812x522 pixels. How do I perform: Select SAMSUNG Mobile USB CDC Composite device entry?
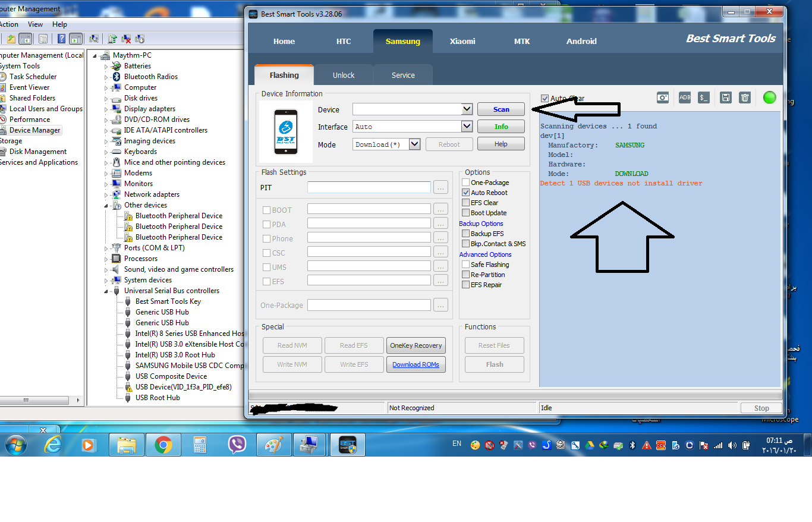pos(190,366)
